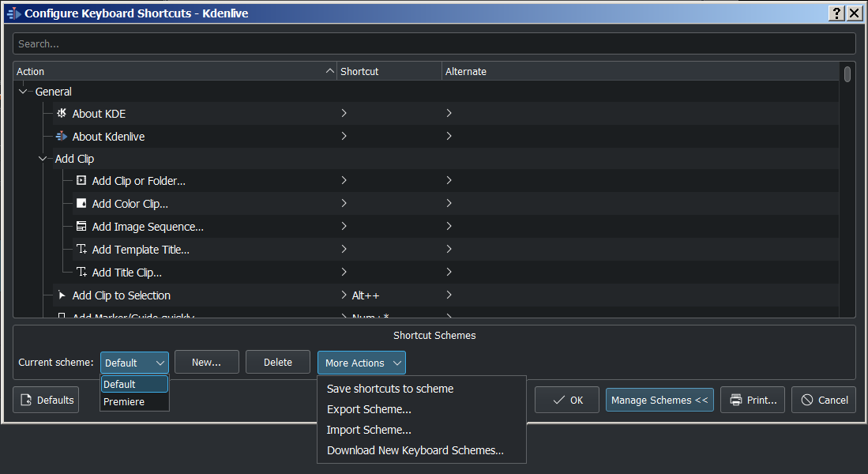The height and width of the screenshot is (474, 868).
Task: Select Premiere scheme in list
Action: point(134,401)
